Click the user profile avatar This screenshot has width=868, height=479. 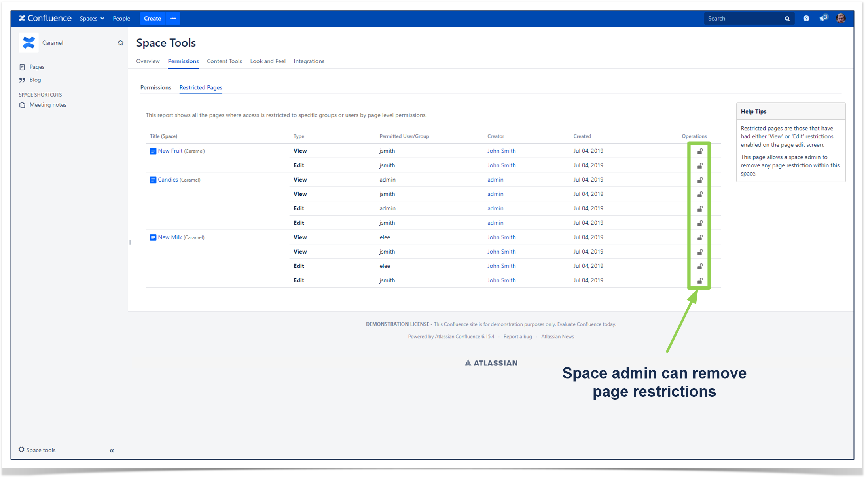(x=841, y=18)
